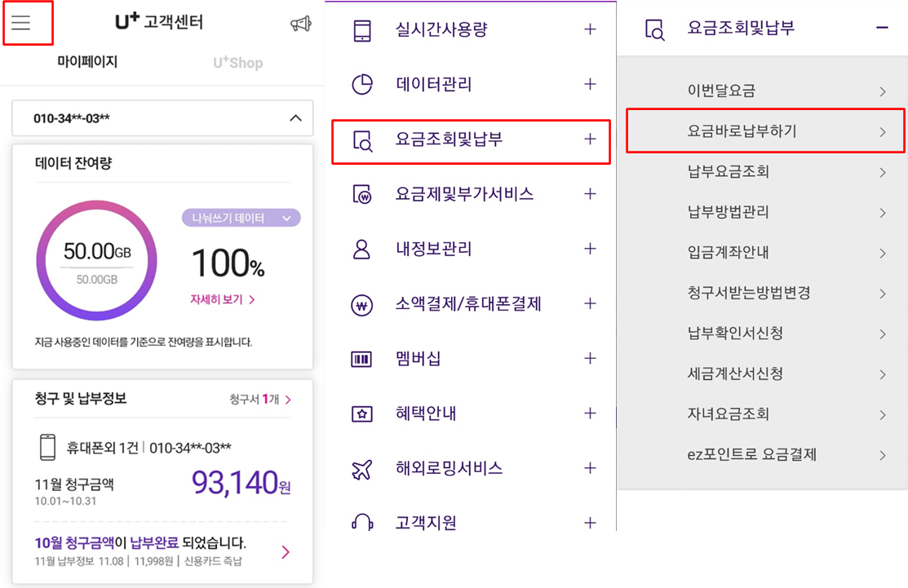Screen dimensions: 908x588
Task: Select 자녀요금조회 submenu item
Action: (x=763, y=414)
